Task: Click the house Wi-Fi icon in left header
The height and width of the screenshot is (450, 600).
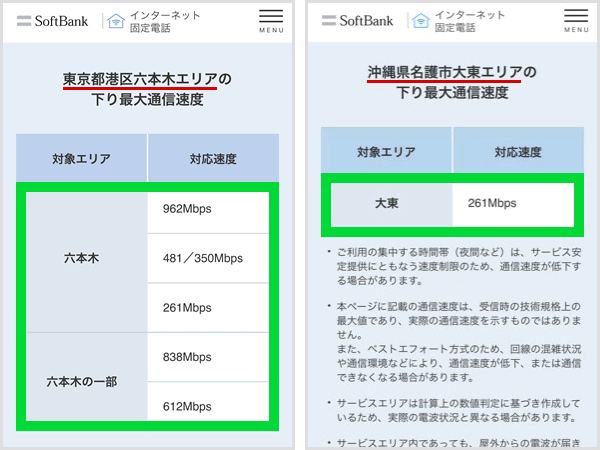Action: [117, 21]
